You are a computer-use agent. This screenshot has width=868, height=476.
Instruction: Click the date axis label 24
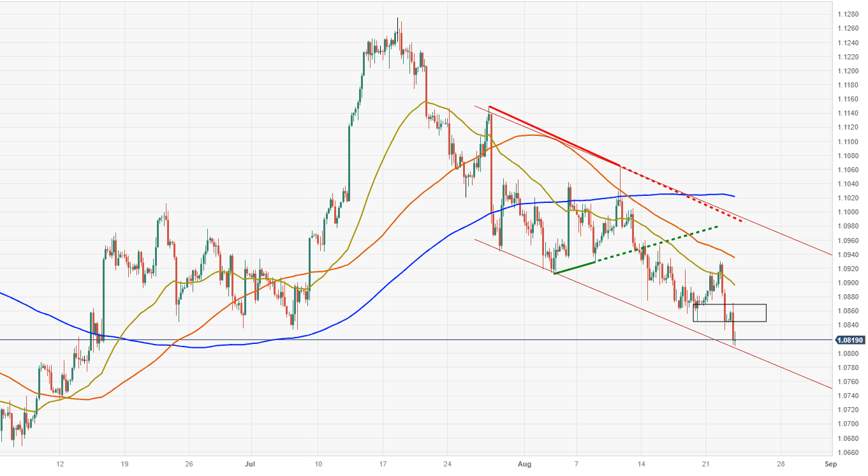click(x=447, y=464)
